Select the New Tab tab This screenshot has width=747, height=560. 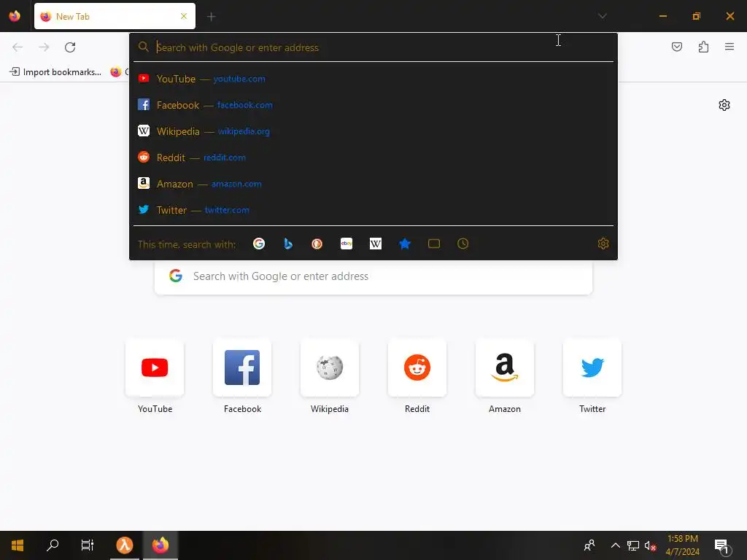tap(115, 16)
